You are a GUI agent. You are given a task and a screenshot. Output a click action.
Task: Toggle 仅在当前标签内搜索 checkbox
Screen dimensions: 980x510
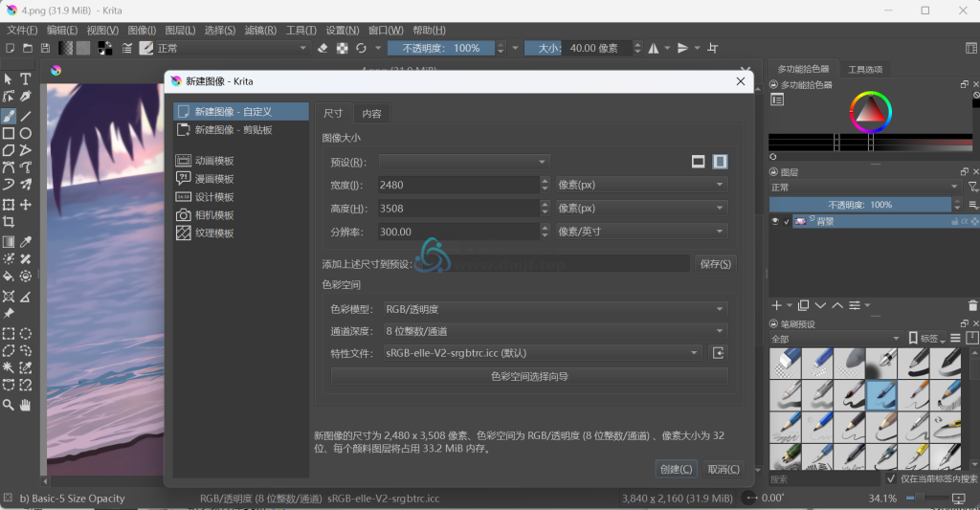[x=891, y=478]
